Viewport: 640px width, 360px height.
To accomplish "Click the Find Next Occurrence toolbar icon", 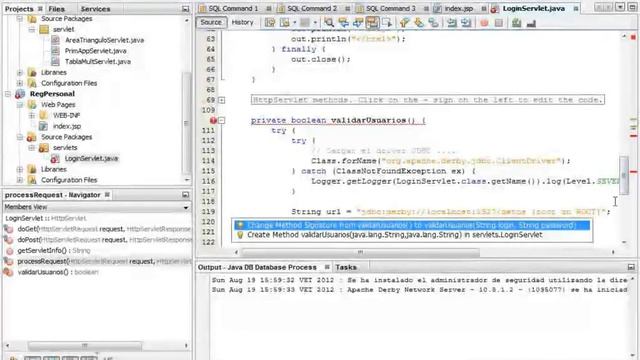I will 358,23.
